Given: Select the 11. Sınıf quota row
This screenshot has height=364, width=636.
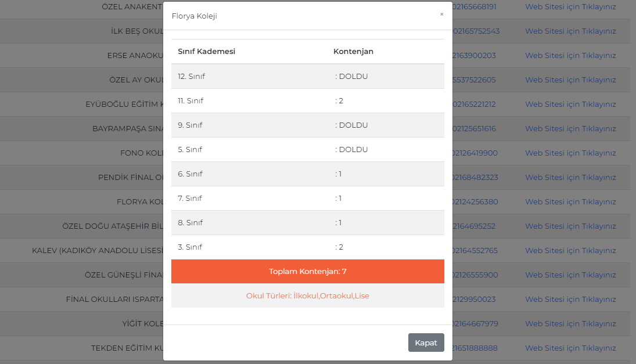Looking at the screenshot, I should click(x=307, y=100).
